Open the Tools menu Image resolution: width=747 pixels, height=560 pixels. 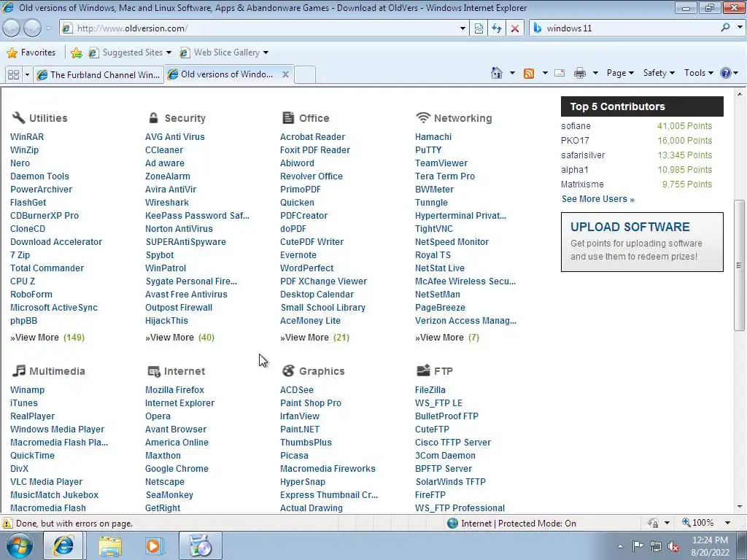698,73
